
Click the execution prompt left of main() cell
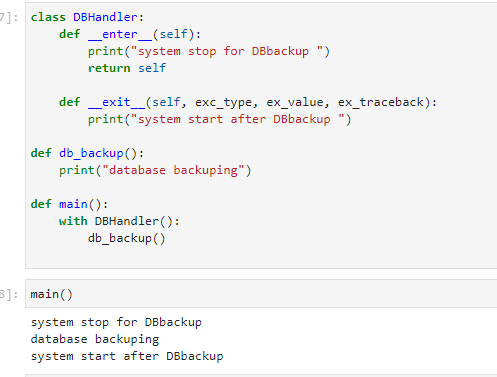pyautogui.click(x=9, y=294)
